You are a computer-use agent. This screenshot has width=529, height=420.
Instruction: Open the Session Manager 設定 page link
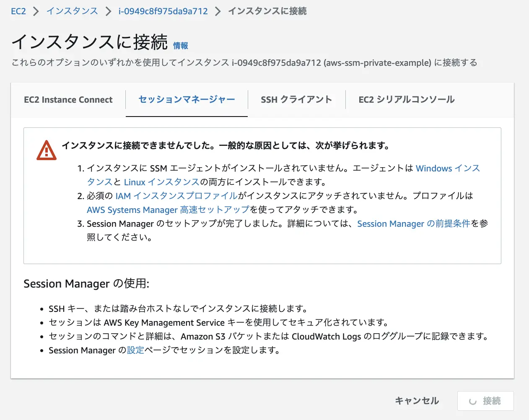click(135, 350)
